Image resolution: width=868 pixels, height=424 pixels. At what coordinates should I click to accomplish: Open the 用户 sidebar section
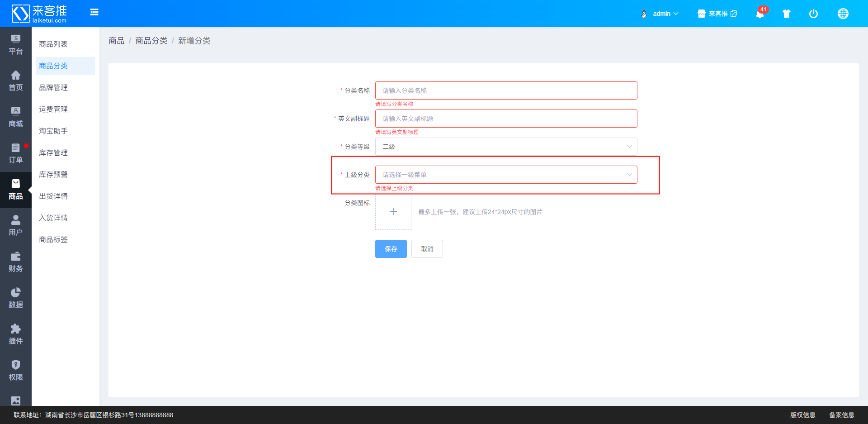click(16, 226)
